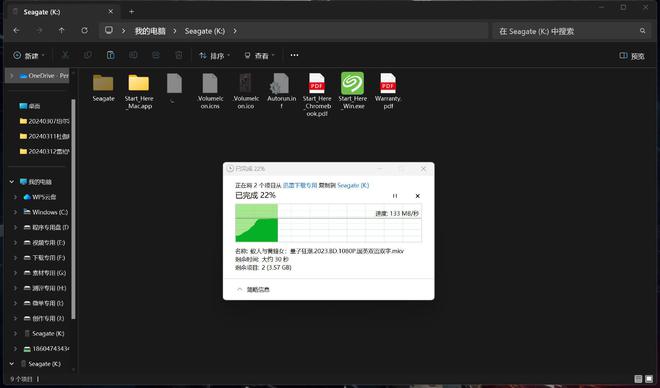Click the Cut scissors icon in toolbar
Viewport: 660px width, 388px height.
65,55
